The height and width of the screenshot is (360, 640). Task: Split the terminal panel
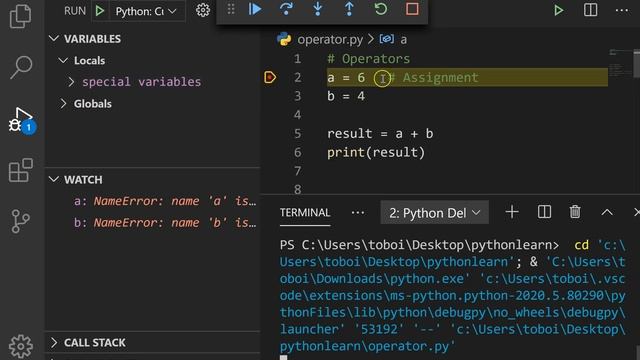[544, 212]
